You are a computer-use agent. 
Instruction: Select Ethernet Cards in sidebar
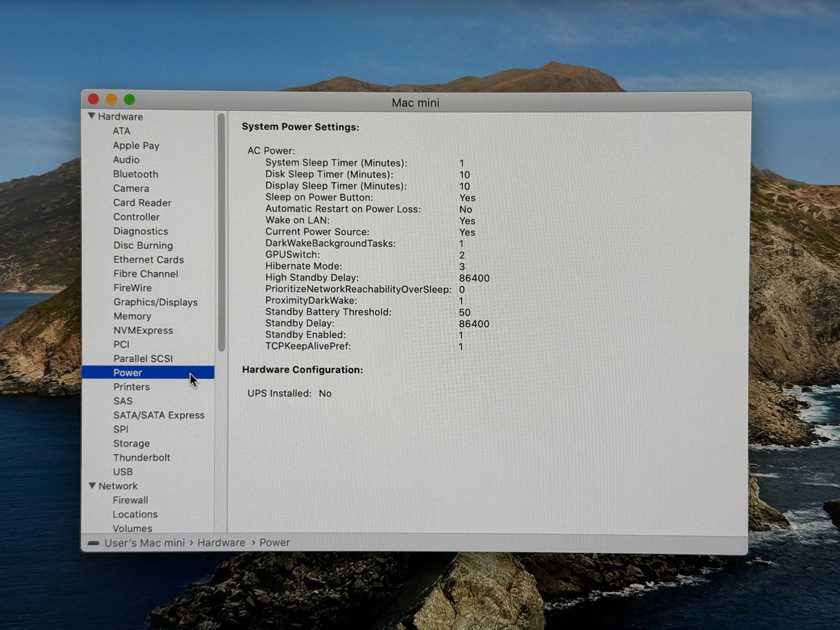coord(148,260)
